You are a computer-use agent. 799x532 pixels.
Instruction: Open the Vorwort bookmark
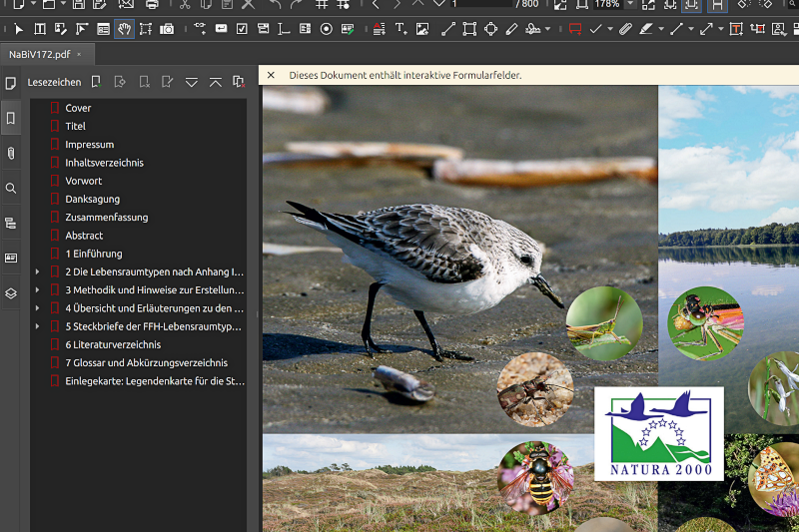(x=84, y=181)
